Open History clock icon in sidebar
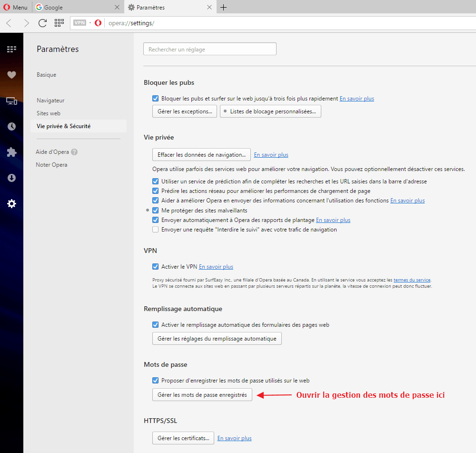This screenshot has width=476, height=453. pos(11,127)
